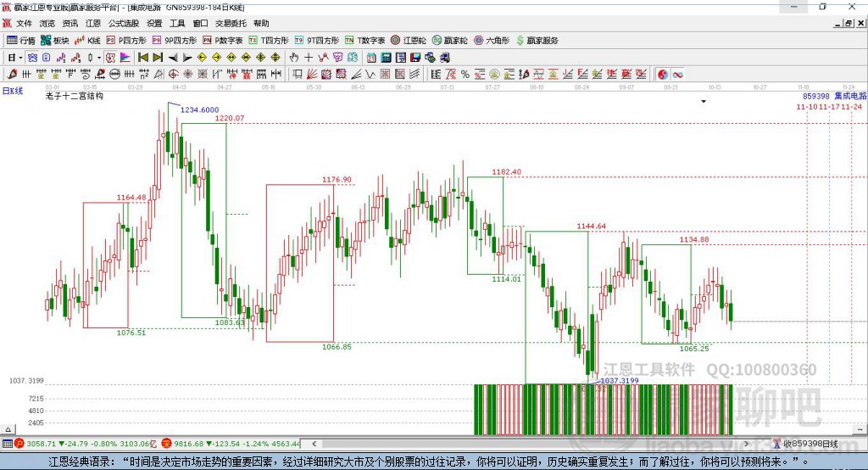Click the horizontal scrollbar right arrow
This screenshot has height=470, width=868.
(746, 444)
